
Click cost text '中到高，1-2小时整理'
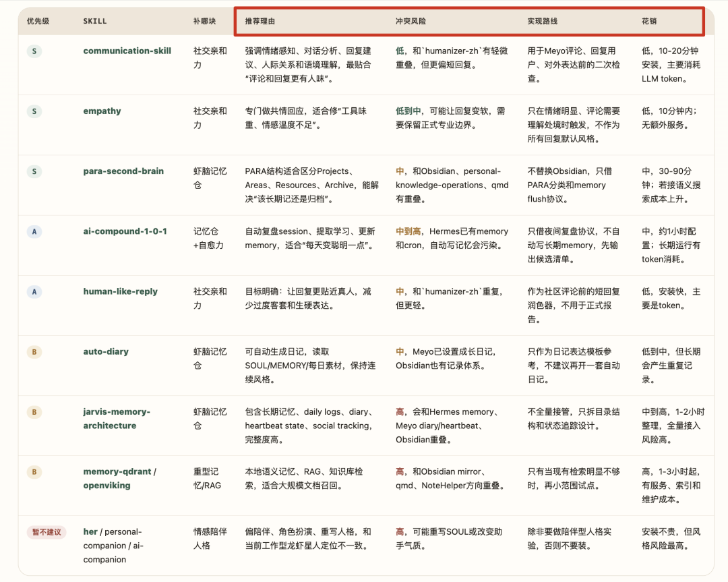673,426
